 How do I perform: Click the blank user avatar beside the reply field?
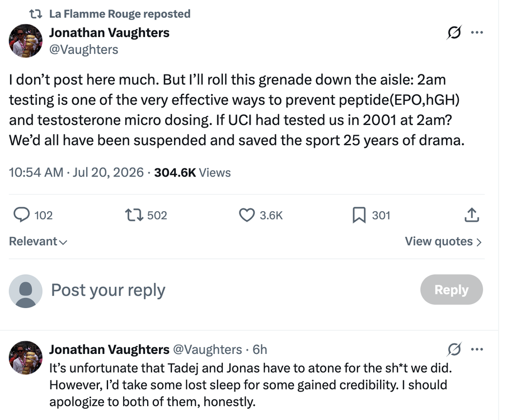(26, 291)
